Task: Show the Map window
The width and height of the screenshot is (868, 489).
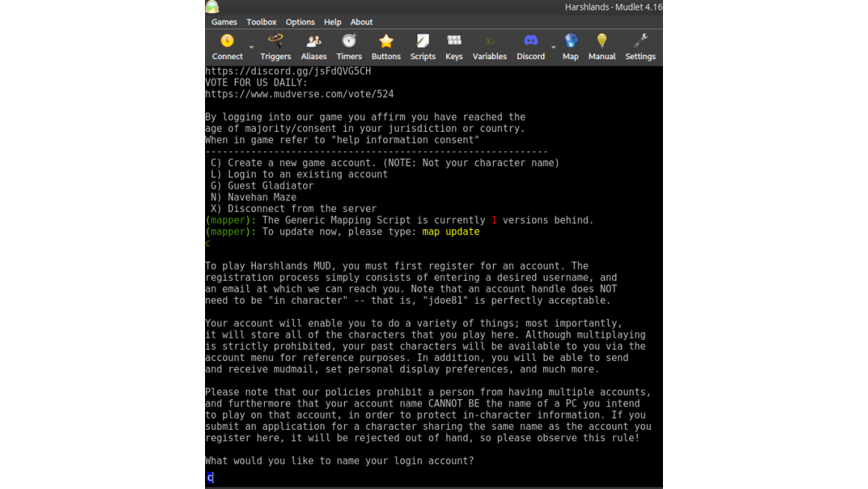Action: tap(570, 47)
